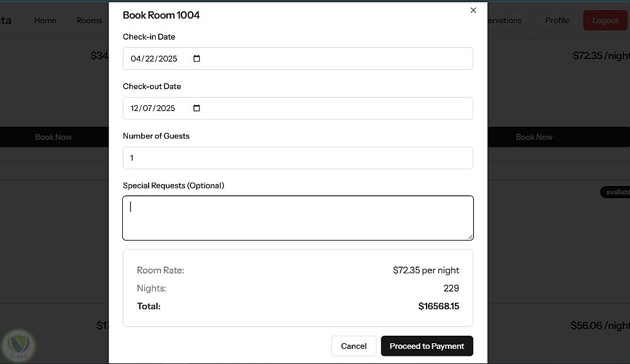630x364 pixels.
Task: Open the Check-in Date calendar picker icon
Action: click(197, 59)
